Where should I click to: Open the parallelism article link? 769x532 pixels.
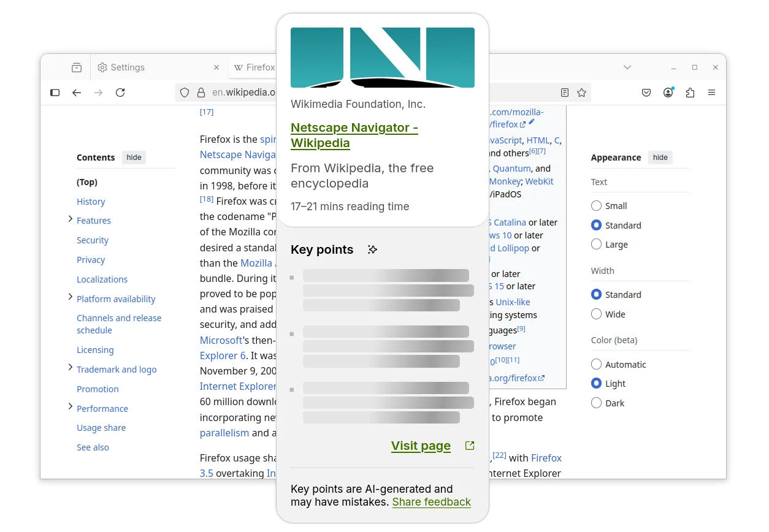tap(224, 433)
